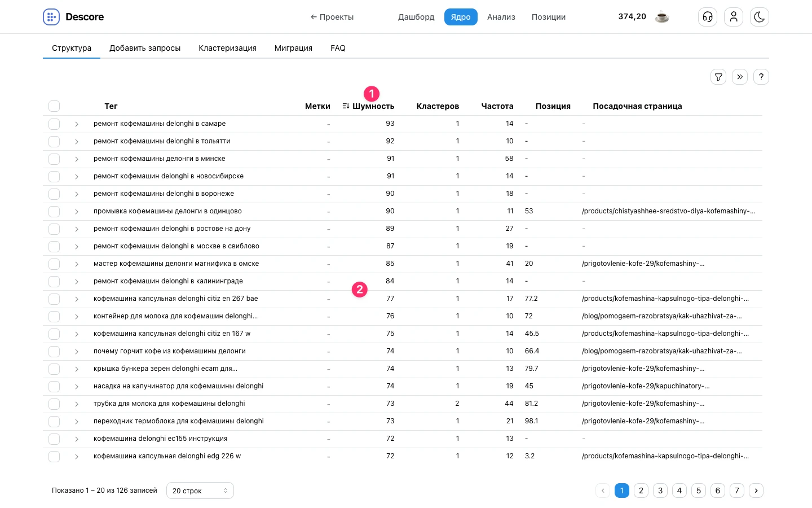The height and width of the screenshot is (508, 812).
Task: Click the sort icon beside Шумность
Action: pos(346,106)
